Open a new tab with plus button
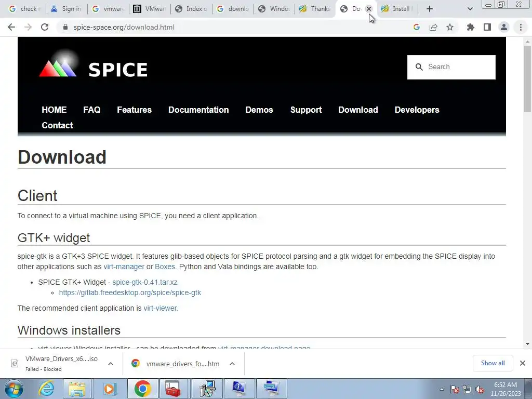This screenshot has height=399, width=532. coord(430,9)
